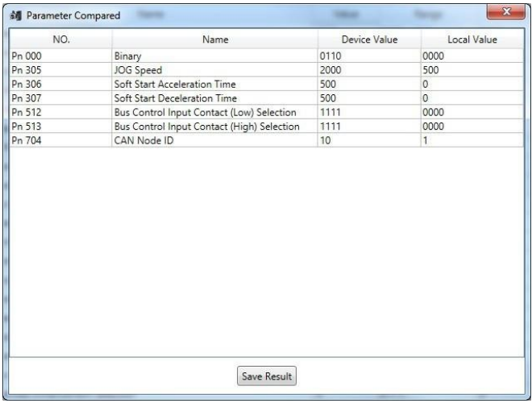Viewport: 532px width, 403px height.
Task: Click the Name column header
Action: click(x=215, y=39)
